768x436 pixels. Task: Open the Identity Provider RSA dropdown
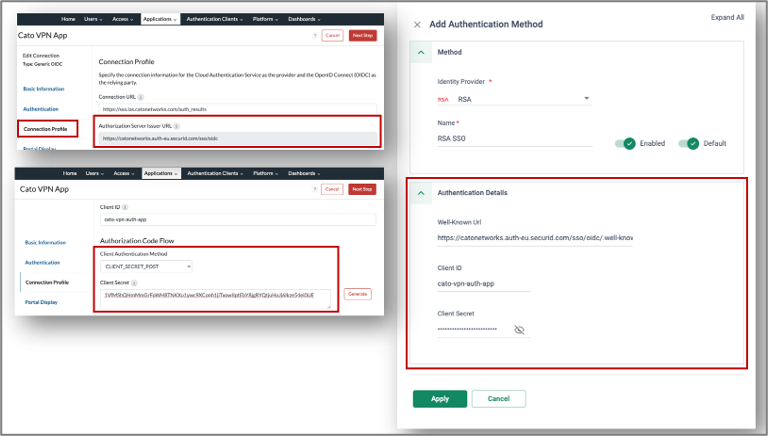(514, 99)
